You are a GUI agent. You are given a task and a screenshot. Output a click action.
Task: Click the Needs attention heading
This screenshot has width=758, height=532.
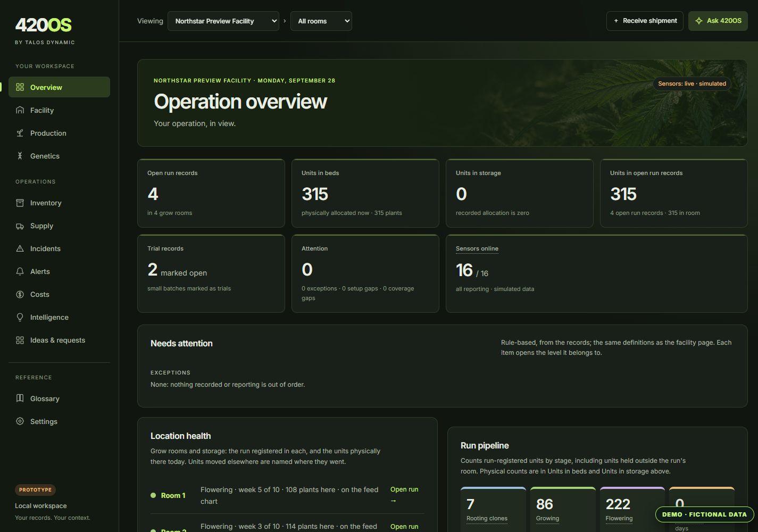click(181, 343)
